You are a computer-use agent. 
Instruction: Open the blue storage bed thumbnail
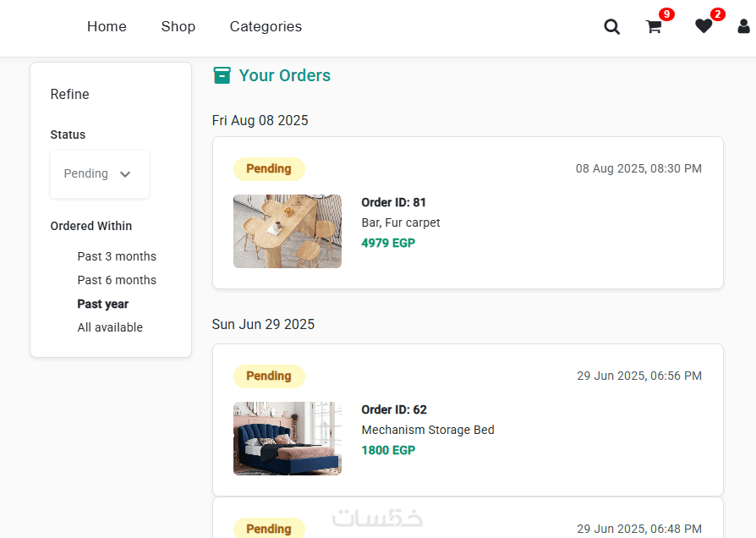(x=288, y=438)
